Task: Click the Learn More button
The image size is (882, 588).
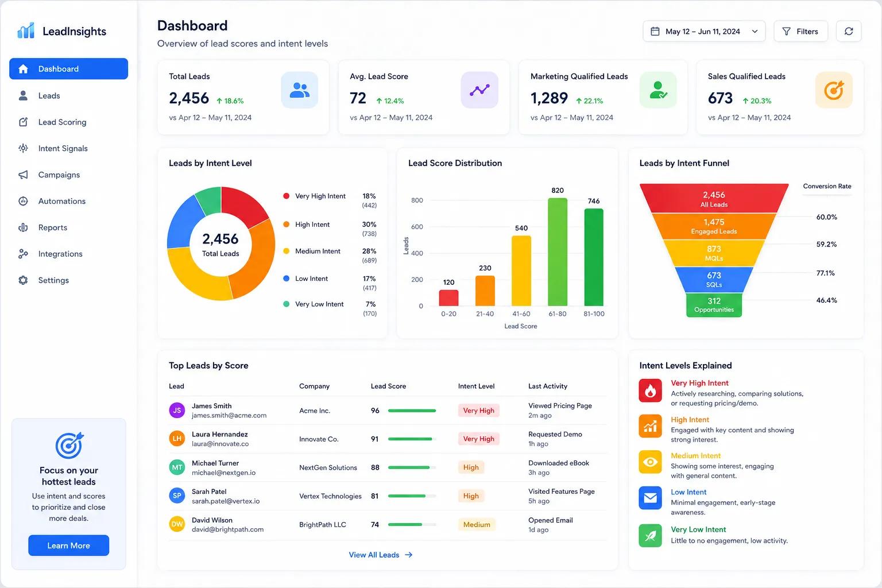Action: click(x=68, y=546)
